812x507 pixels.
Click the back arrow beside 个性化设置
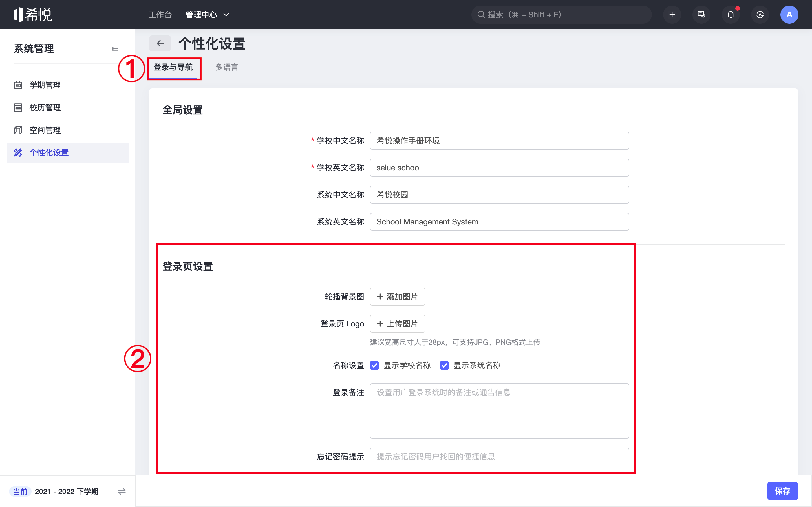coord(160,44)
